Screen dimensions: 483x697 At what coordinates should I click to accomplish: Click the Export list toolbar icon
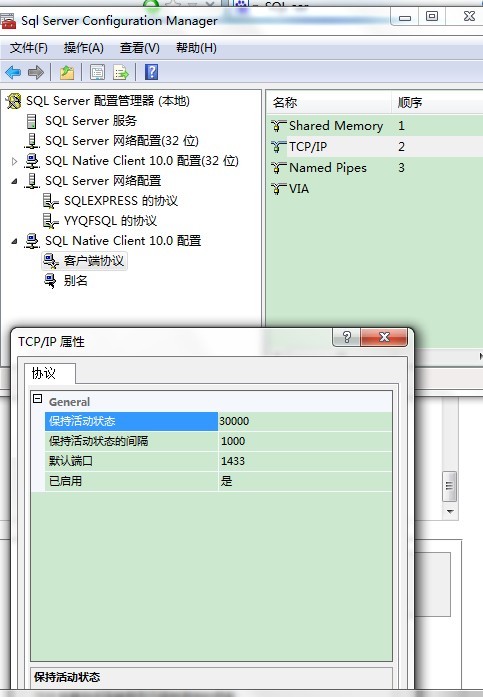[120, 72]
